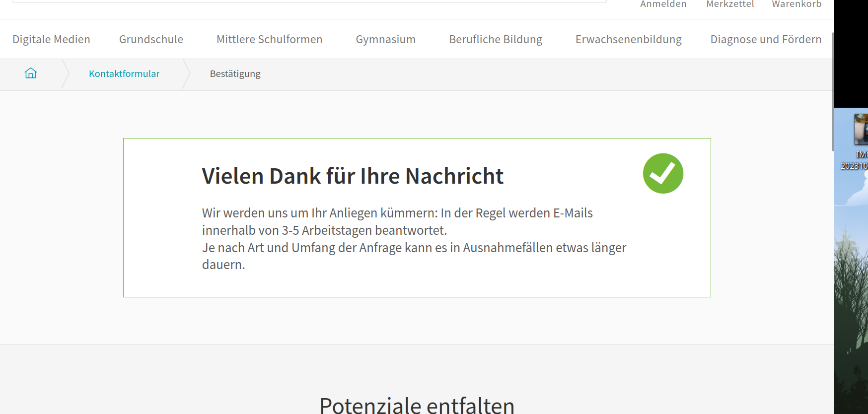View the Warenkorb shopping cart
The height and width of the screenshot is (414, 868).
pos(796,4)
